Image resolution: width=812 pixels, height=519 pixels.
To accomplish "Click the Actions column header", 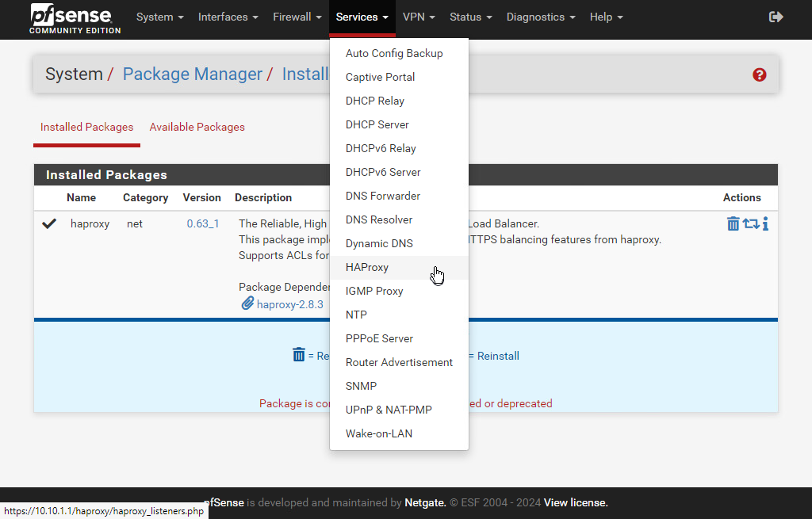I will (x=741, y=197).
